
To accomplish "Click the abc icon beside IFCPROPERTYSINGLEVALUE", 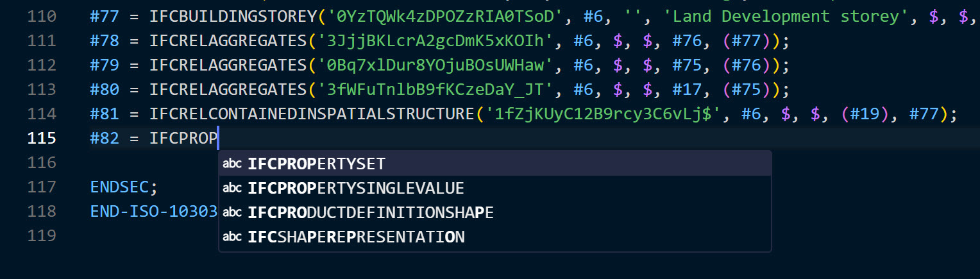I will 232,188.
